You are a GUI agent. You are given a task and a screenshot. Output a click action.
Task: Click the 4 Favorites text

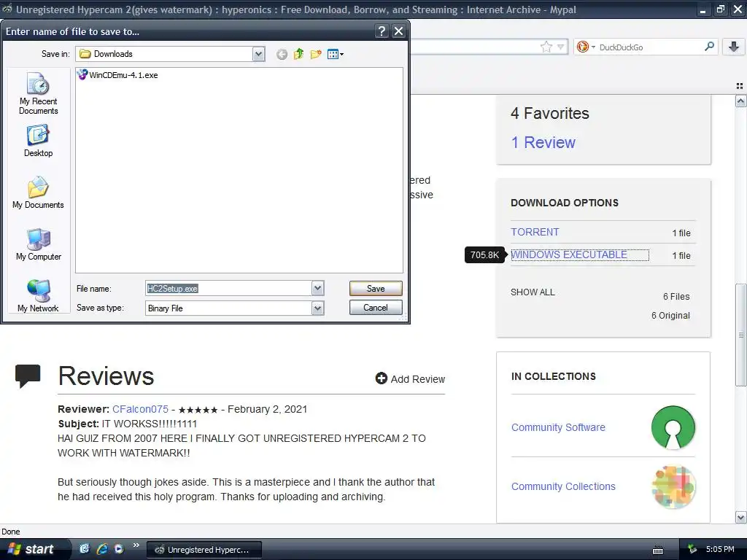click(x=550, y=113)
